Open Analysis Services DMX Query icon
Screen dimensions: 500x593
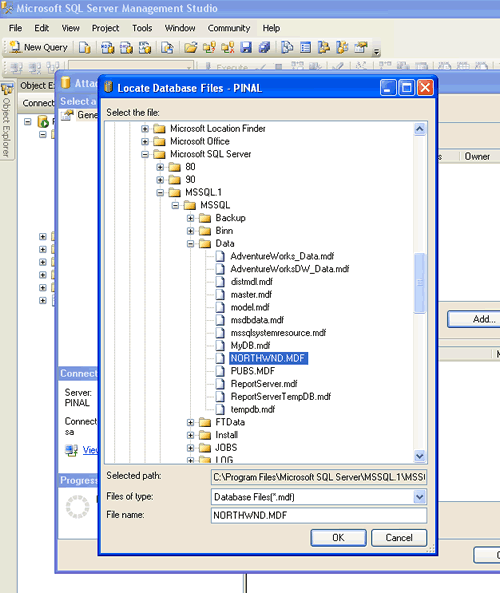[x=126, y=48]
